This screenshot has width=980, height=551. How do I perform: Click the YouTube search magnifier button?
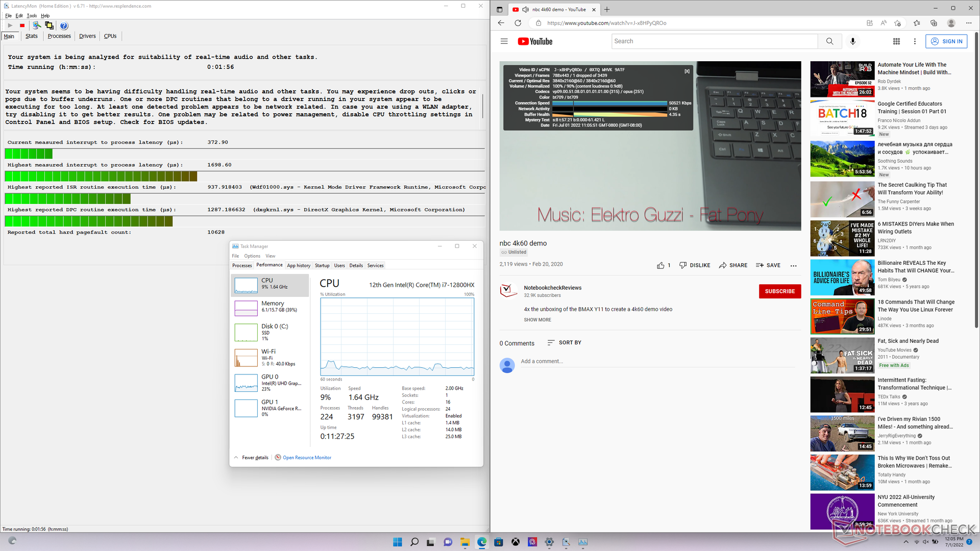point(829,41)
